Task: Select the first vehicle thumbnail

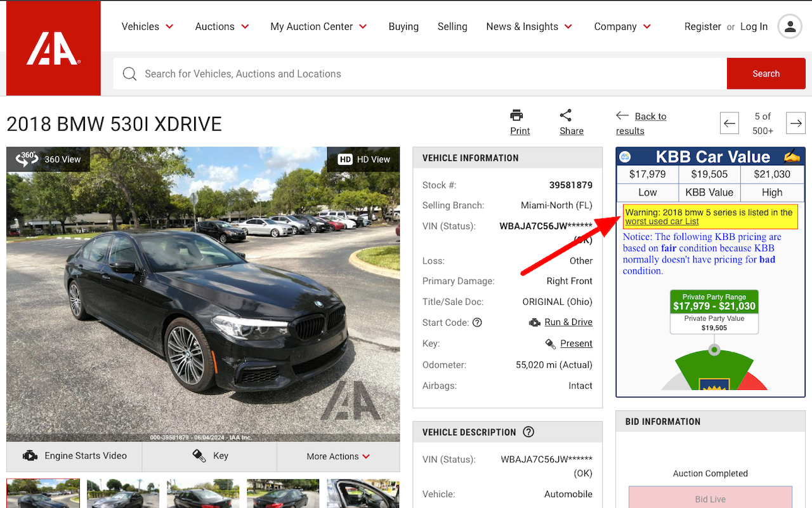Action: (43, 494)
